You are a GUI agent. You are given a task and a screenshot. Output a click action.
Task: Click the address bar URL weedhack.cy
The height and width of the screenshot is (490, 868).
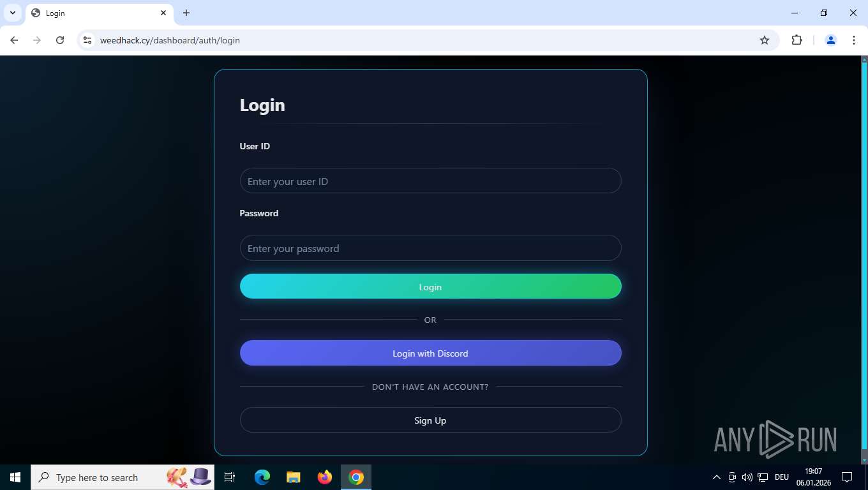(x=170, y=40)
